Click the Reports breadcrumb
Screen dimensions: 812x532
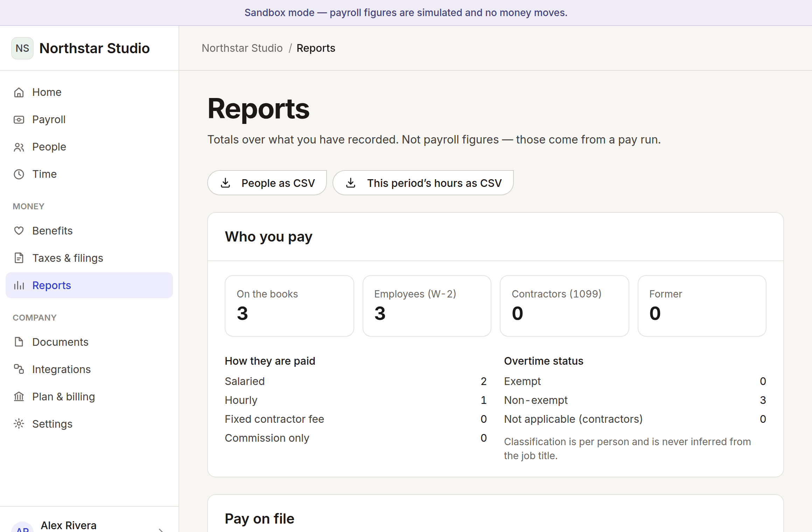point(316,48)
